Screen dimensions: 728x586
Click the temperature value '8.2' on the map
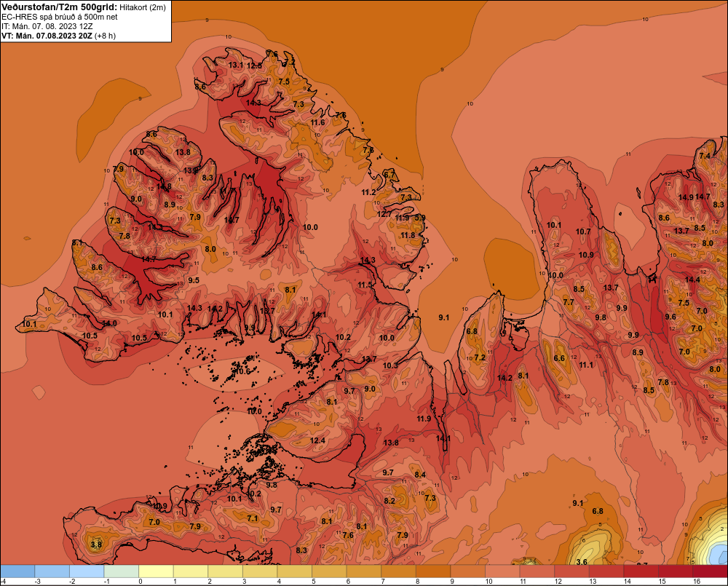389,501
